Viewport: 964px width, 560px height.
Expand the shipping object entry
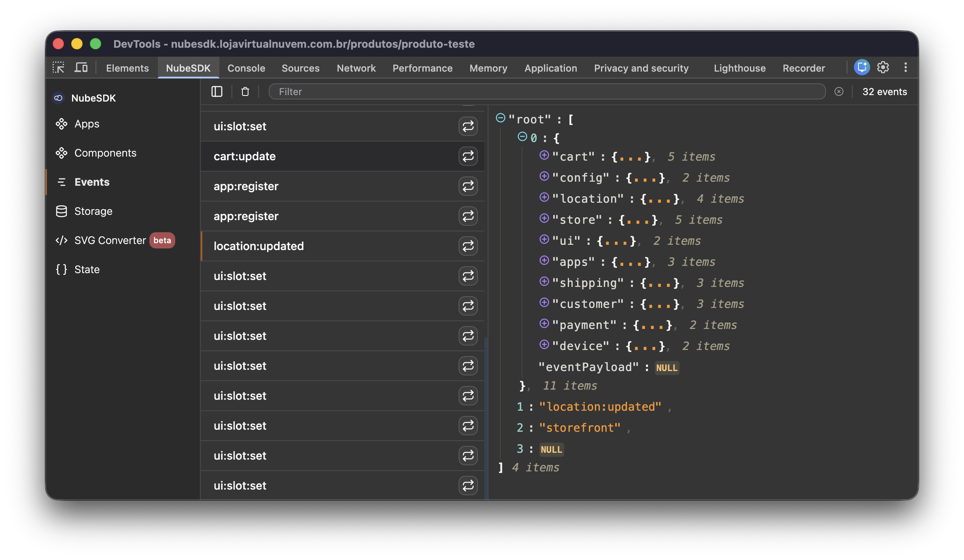tap(544, 283)
